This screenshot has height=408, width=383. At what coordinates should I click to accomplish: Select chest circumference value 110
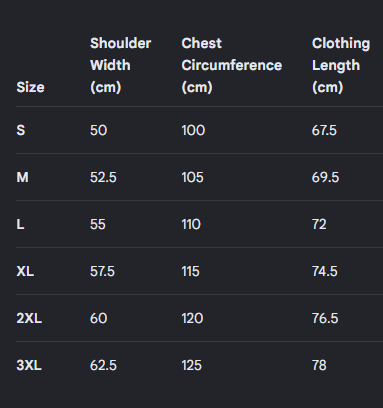pyautogui.click(x=191, y=224)
